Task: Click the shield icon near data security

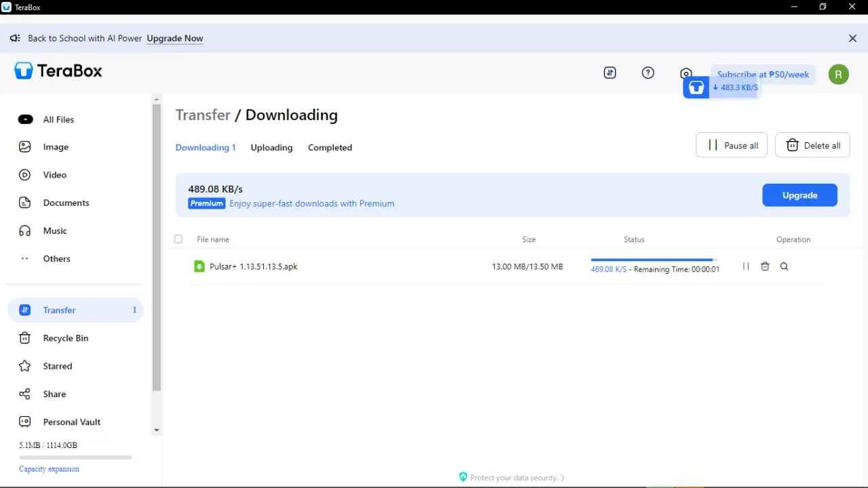Action: click(463, 477)
